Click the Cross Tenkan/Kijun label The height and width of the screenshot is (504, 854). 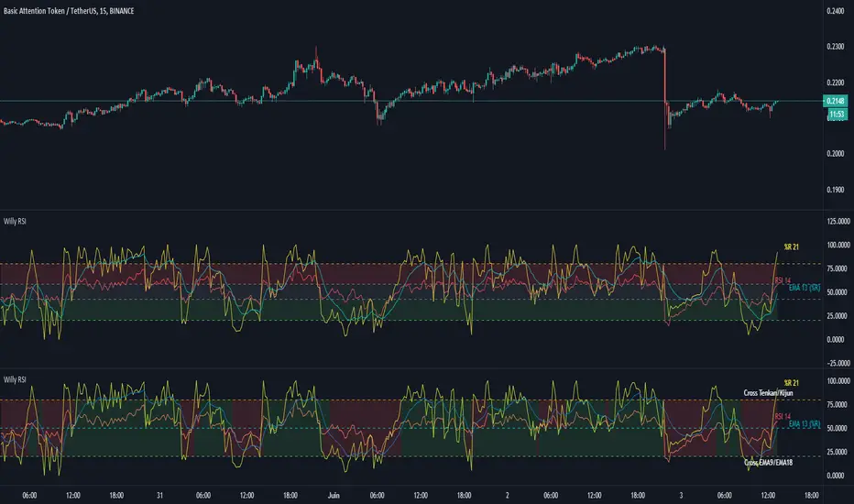(x=768, y=393)
